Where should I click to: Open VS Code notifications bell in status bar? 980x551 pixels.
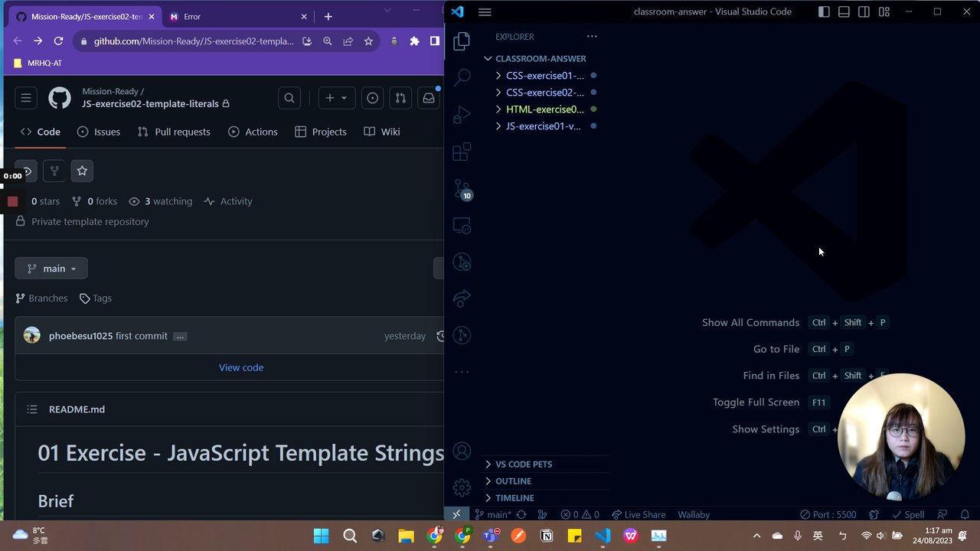[x=965, y=515]
